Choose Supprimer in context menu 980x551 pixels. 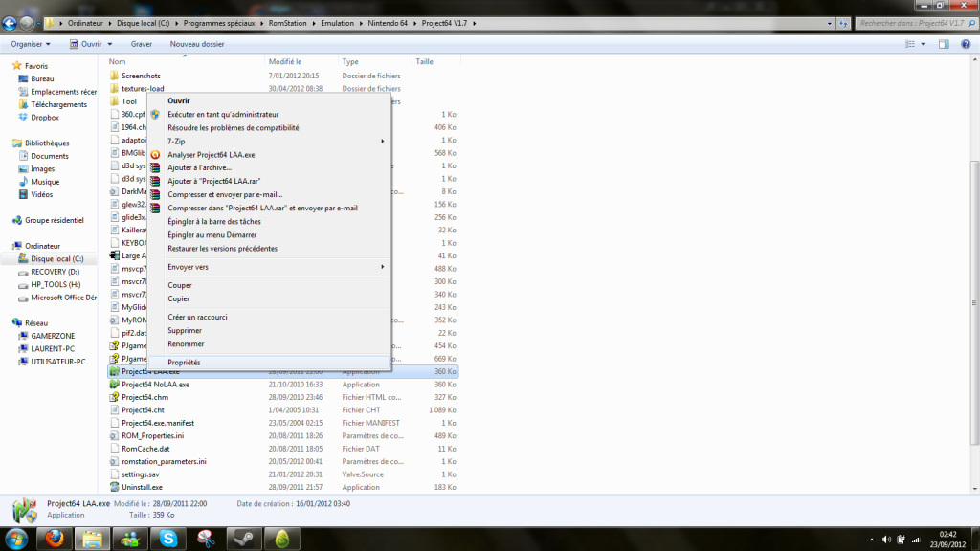(269, 330)
